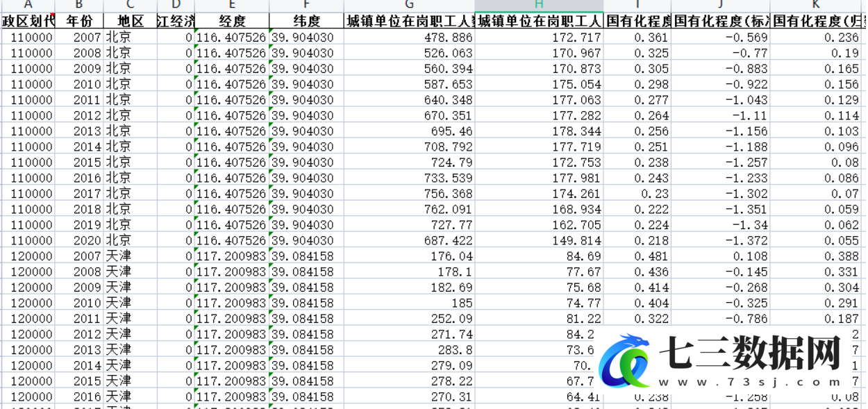
Task: Select cell with value -1.188
Action: pos(720,147)
